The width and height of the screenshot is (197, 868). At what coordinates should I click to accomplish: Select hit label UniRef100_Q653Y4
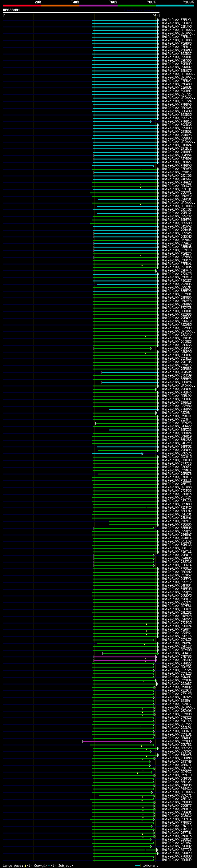pos(176,603)
